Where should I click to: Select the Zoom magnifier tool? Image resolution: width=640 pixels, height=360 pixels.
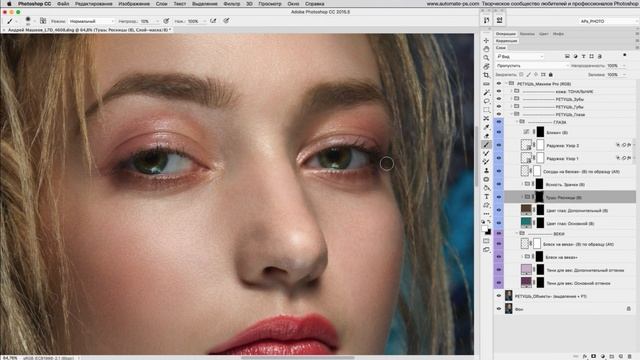click(486, 58)
